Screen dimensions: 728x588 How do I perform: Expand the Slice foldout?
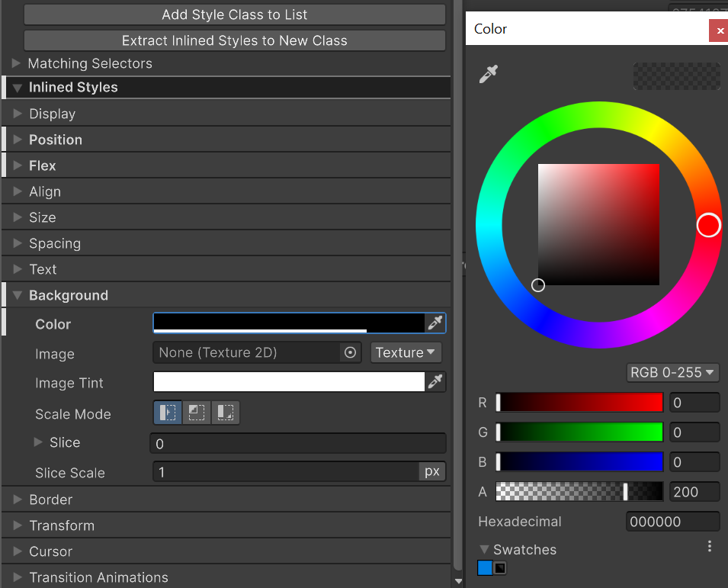point(39,442)
